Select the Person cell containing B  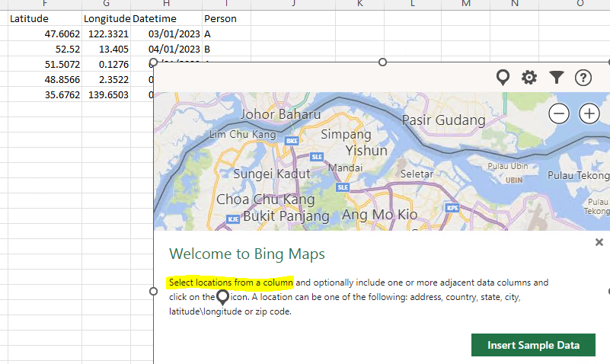click(226, 49)
